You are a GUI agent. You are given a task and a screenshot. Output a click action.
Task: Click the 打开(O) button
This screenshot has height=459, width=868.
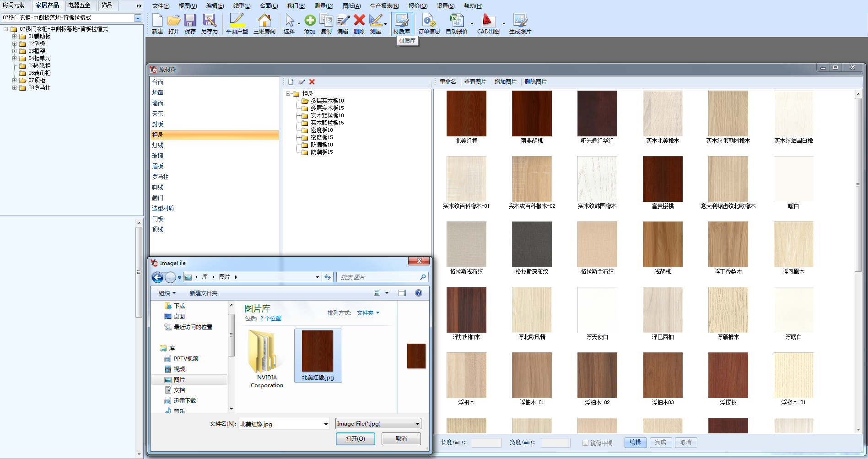point(356,439)
